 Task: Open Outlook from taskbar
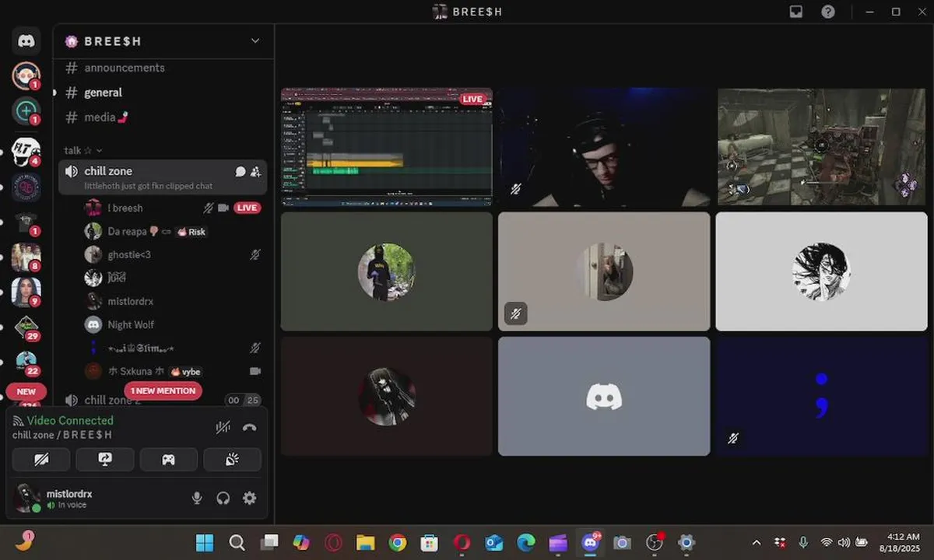493,542
